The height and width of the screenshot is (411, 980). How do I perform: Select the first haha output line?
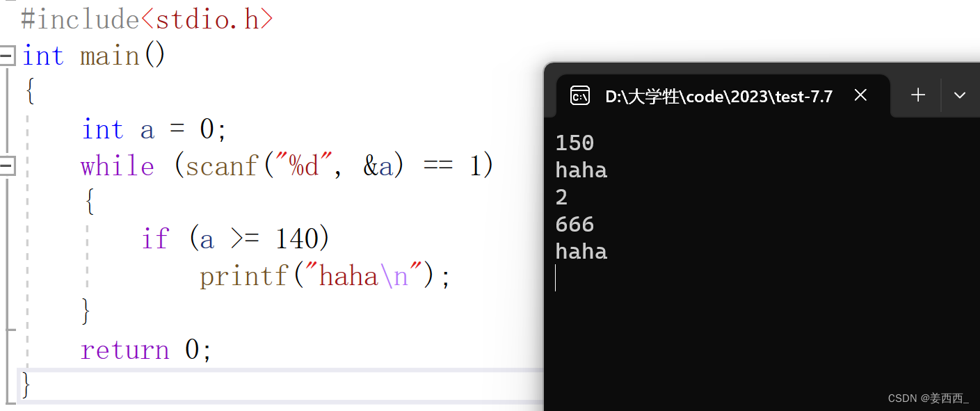pyautogui.click(x=581, y=170)
